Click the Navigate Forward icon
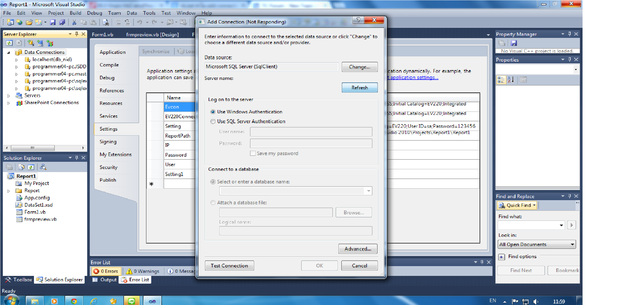This screenshot has height=305, width=644. 183,22
